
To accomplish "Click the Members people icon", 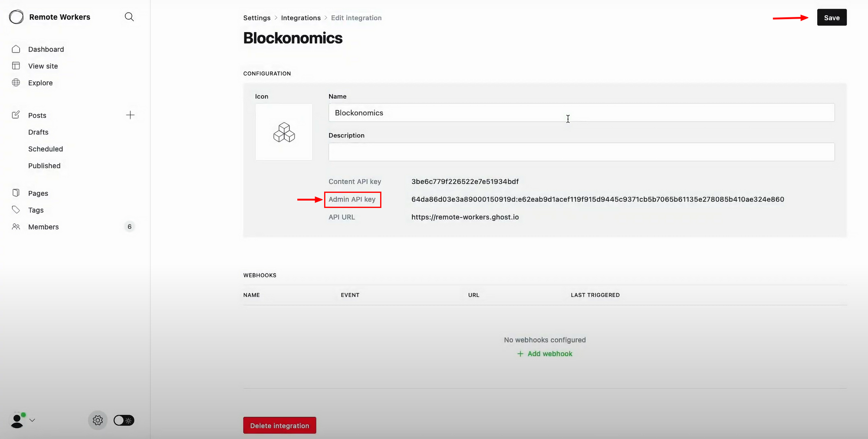I will 16,227.
